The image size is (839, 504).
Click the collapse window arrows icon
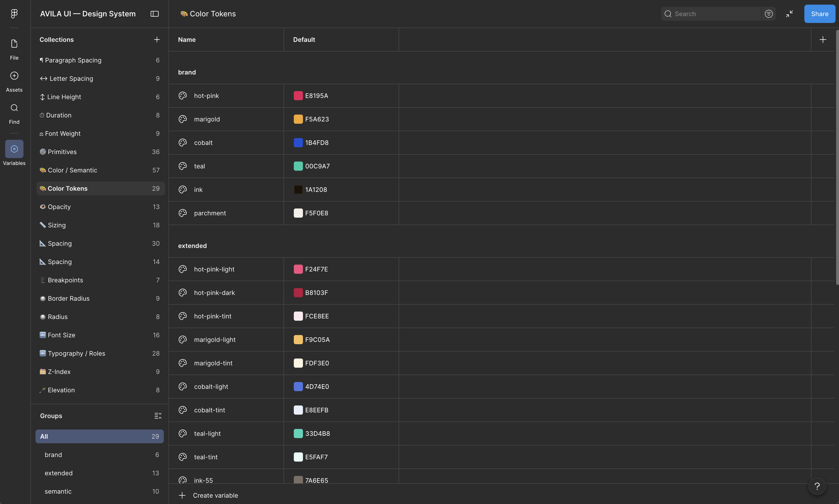789,14
